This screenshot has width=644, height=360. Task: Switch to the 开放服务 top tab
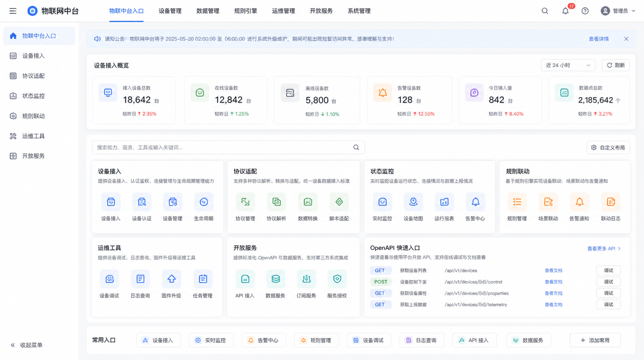pos(321,11)
